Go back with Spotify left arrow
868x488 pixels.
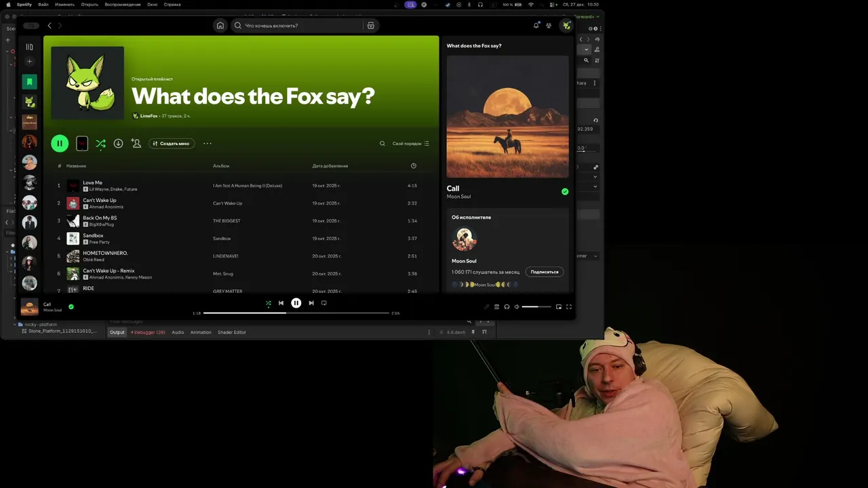pos(50,26)
